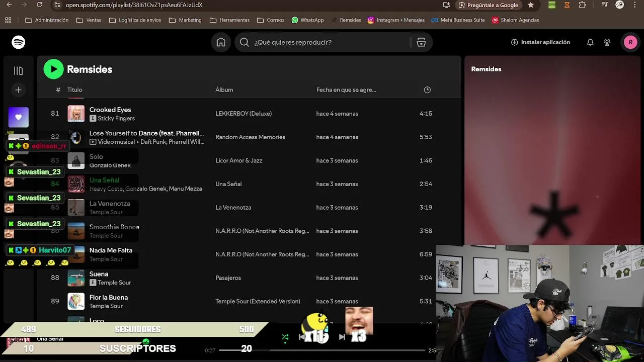Click install app icon in address bar
The image size is (644, 362).
(446, 5)
